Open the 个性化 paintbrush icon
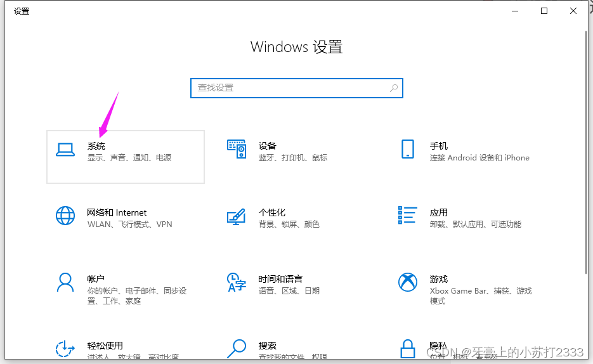The height and width of the screenshot is (364, 593). (x=237, y=217)
